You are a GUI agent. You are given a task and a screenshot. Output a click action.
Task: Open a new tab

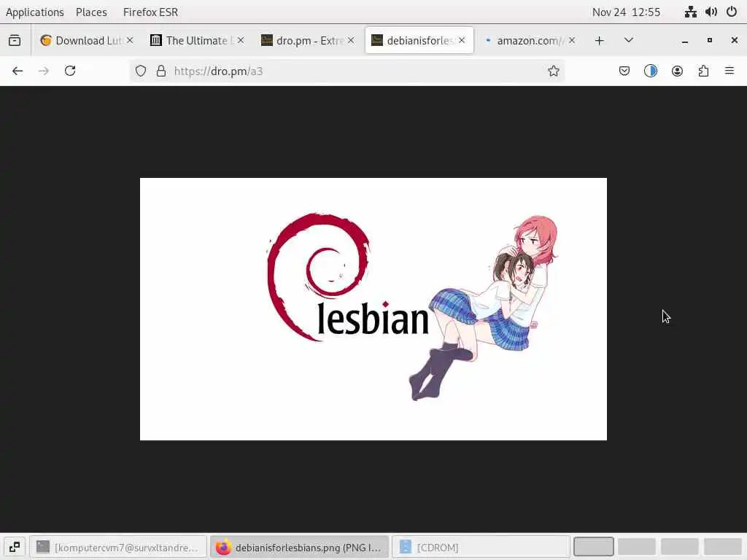600,41
